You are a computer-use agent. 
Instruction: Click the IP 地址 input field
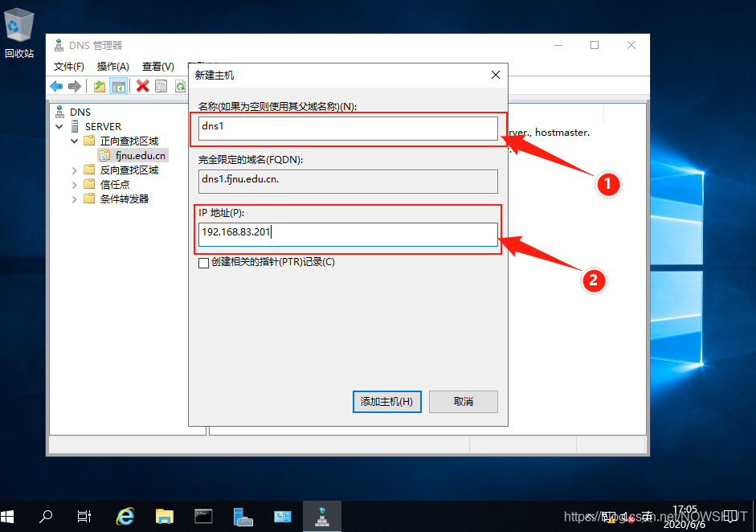point(348,234)
